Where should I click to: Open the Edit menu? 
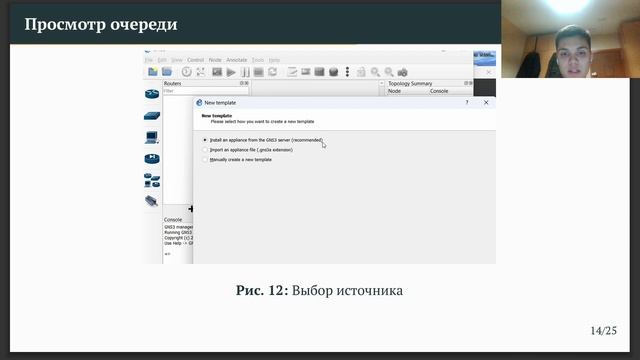(x=162, y=60)
